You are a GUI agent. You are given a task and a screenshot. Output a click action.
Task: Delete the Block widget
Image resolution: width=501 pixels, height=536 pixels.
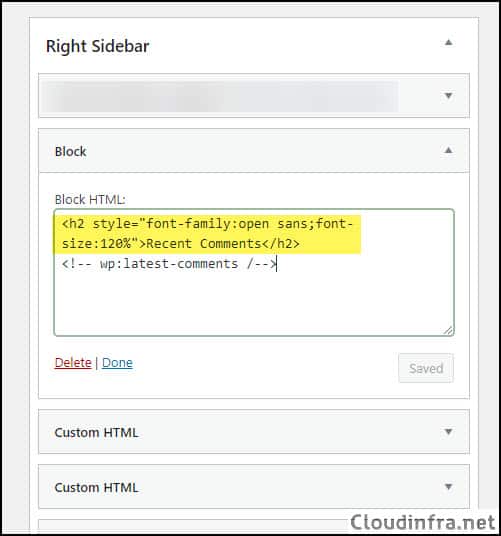pyautogui.click(x=73, y=363)
